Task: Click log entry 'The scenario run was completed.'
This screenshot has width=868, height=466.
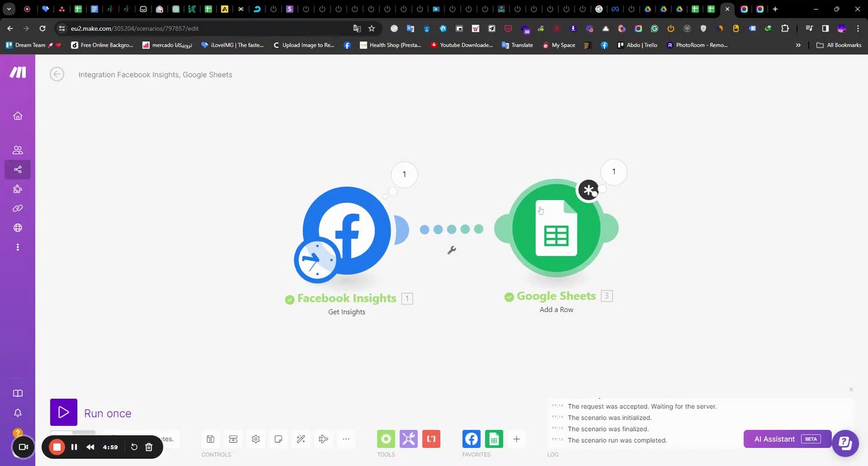Action: click(617, 440)
